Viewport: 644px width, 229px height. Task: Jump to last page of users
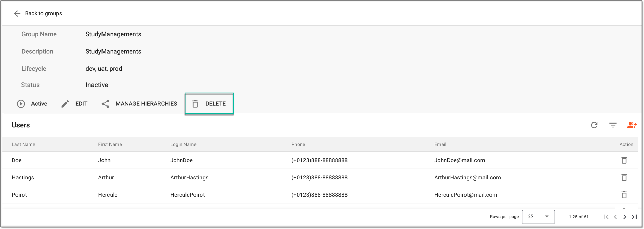634,217
